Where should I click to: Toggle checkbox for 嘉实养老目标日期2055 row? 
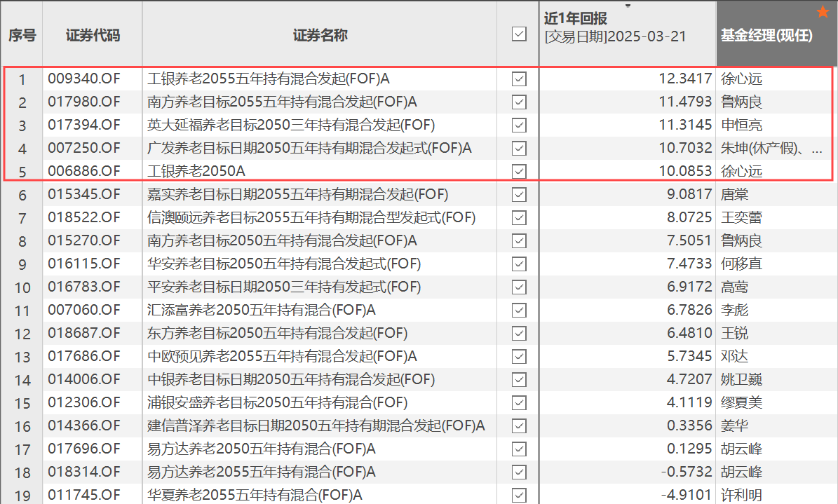point(519,195)
